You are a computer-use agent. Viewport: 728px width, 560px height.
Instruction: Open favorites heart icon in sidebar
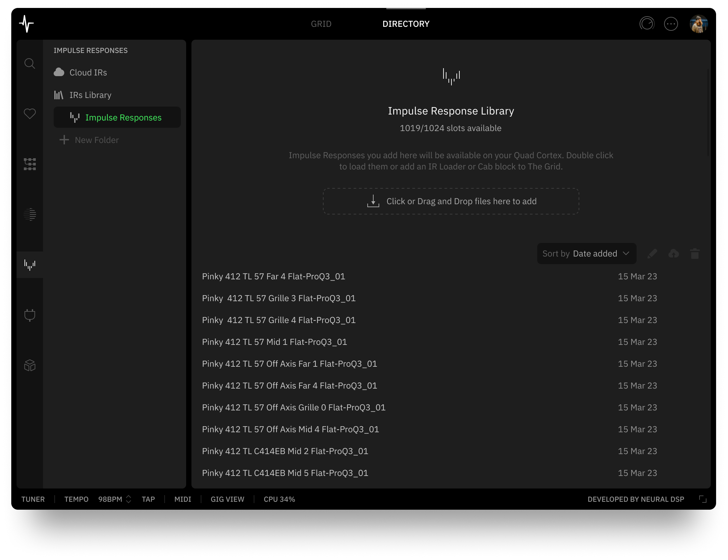(x=30, y=114)
